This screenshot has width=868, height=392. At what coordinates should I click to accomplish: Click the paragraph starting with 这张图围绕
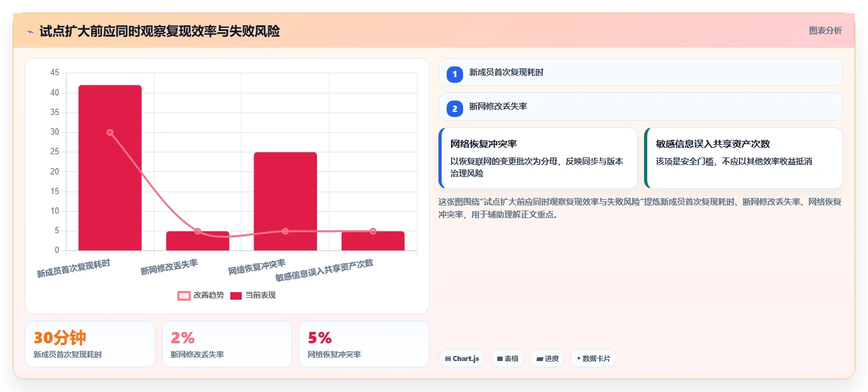[640, 208]
